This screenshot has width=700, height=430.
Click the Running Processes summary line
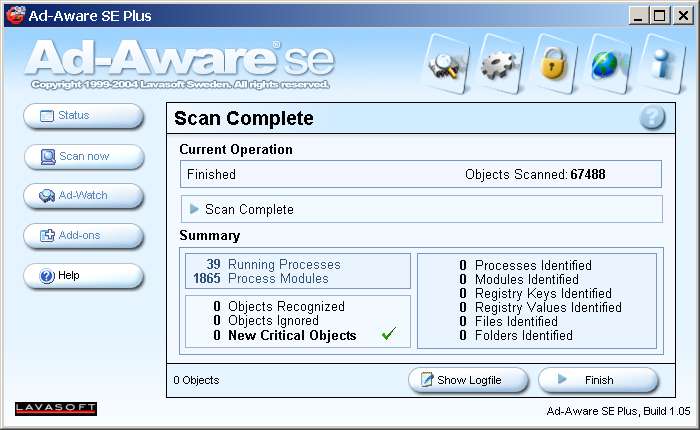pyautogui.click(x=286, y=264)
